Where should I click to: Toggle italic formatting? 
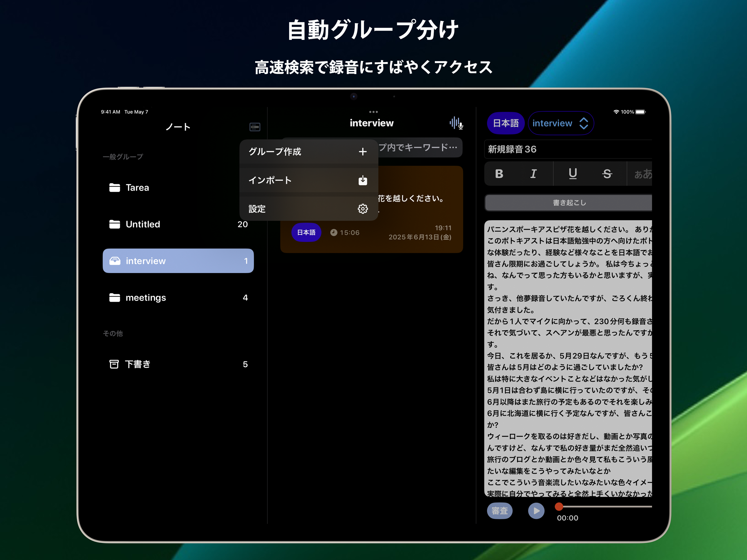[534, 174]
